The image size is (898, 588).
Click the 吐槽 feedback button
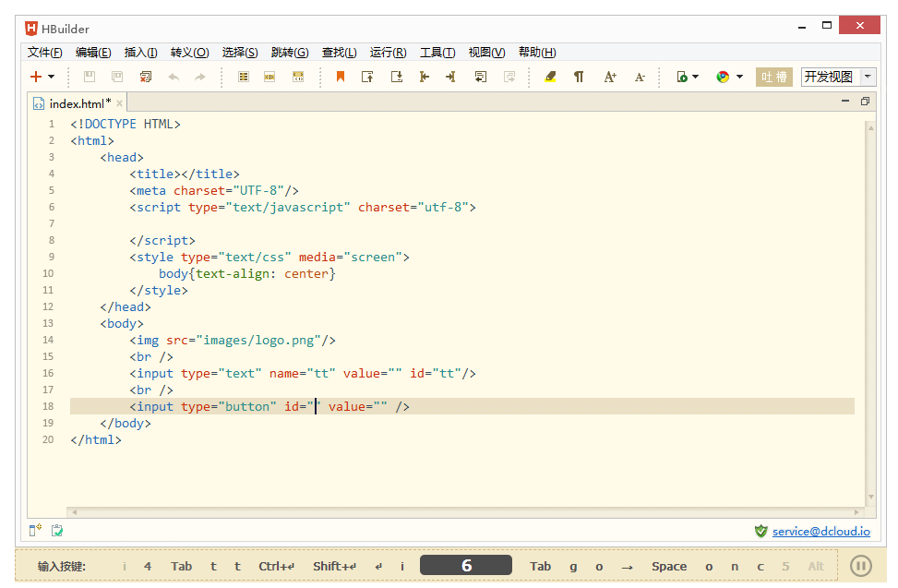coord(773,77)
